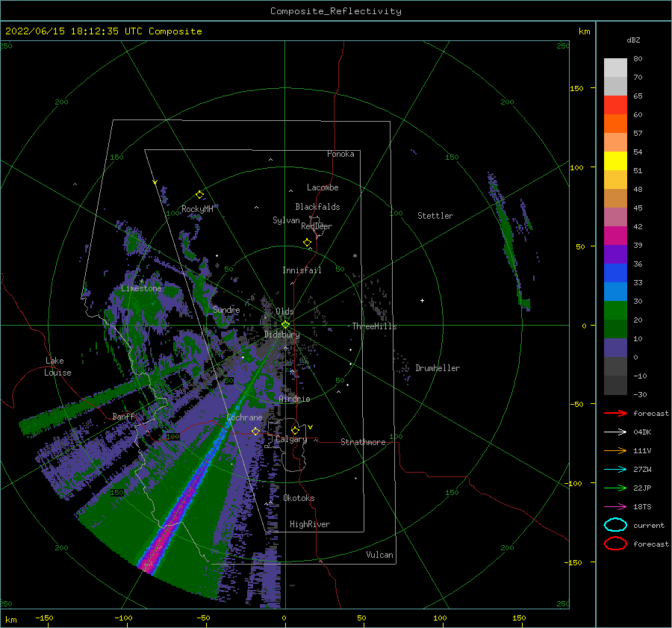Pick the green 22JP arrow legend icon
The height and width of the screenshot is (628, 672).
615,488
